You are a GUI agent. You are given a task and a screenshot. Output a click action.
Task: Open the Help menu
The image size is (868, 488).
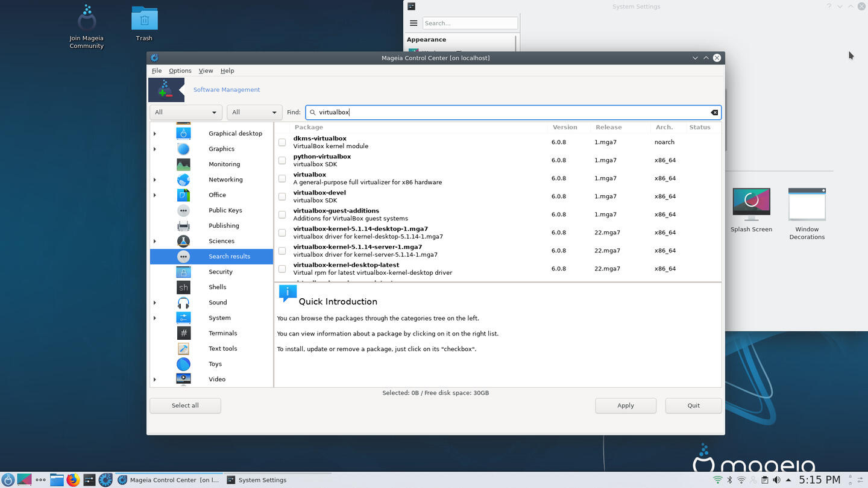pyautogui.click(x=227, y=70)
